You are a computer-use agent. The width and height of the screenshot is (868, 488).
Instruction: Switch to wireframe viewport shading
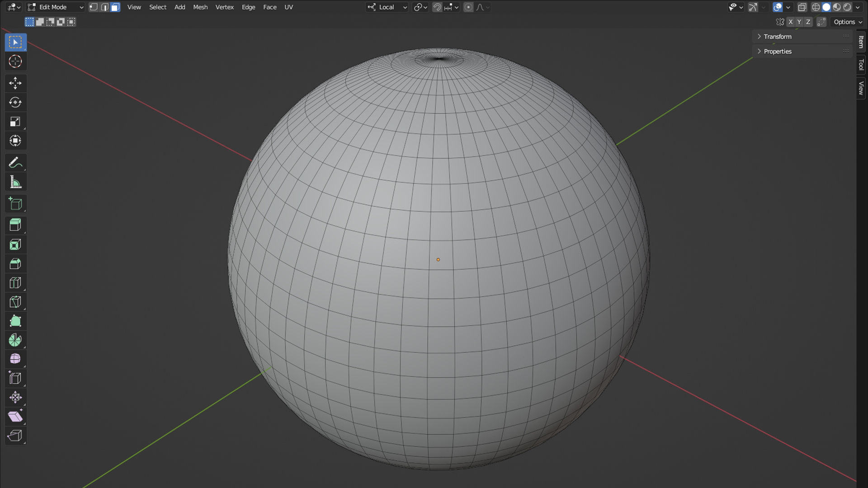click(816, 7)
